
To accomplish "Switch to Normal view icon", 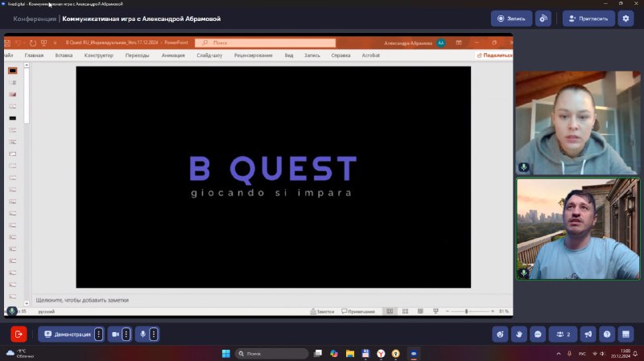I will click(390, 312).
